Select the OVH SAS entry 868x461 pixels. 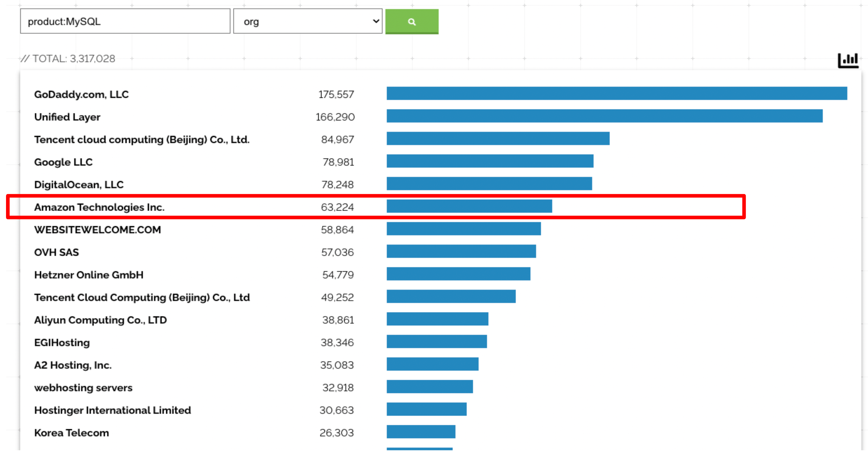56,252
